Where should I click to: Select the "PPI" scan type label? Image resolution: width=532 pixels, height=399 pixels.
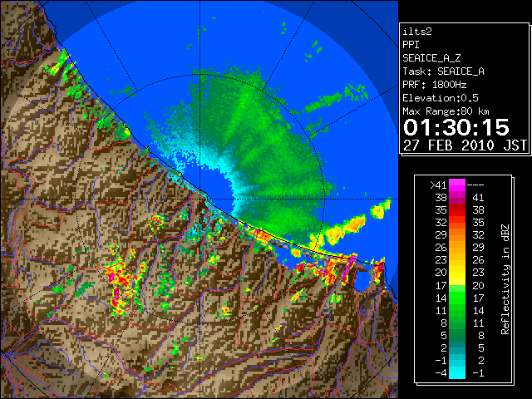[411, 45]
